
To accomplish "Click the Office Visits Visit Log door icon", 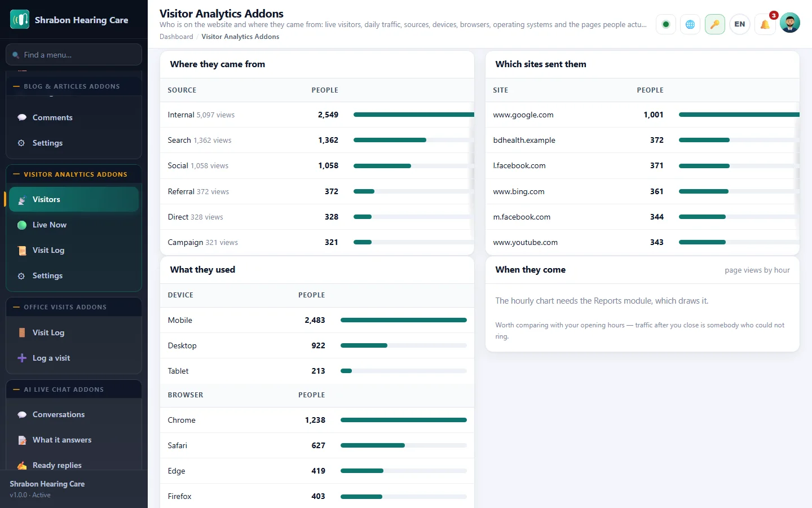I will pyautogui.click(x=22, y=332).
